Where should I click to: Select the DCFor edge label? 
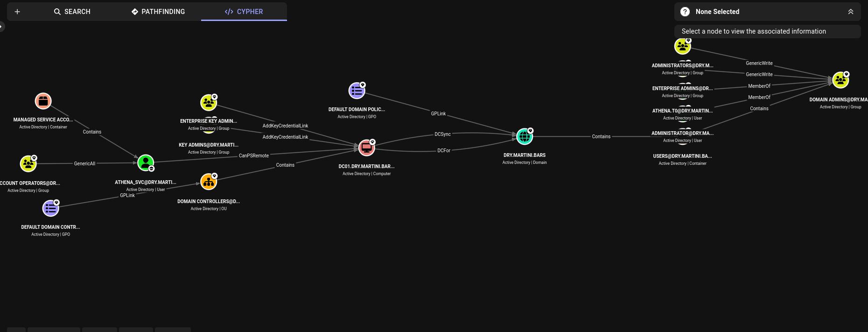point(444,150)
